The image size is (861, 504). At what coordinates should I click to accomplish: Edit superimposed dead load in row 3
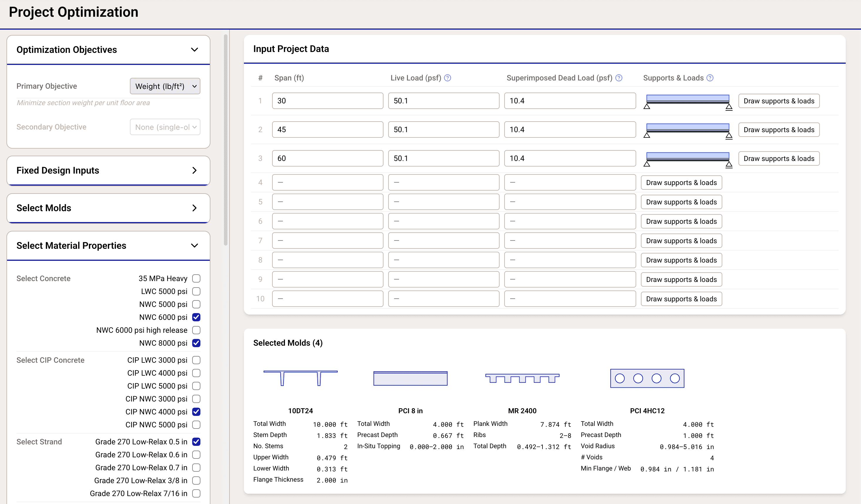pos(570,158)
